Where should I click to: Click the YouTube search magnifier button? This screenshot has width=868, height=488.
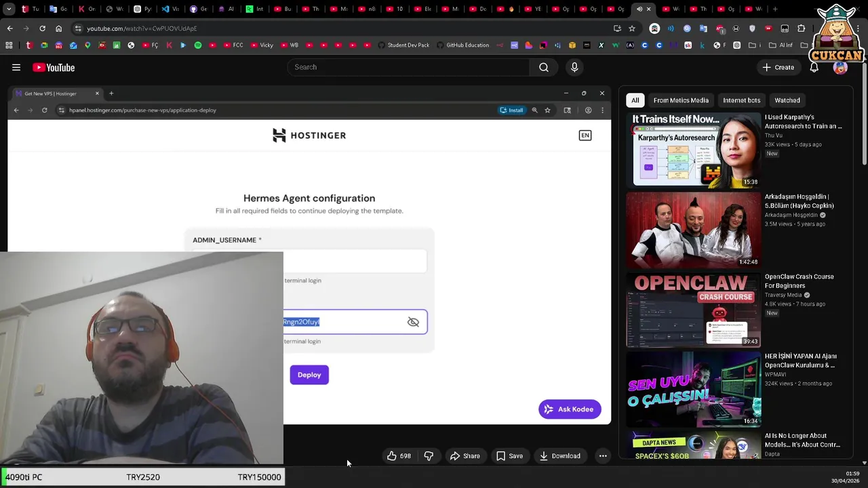point(544,67)
